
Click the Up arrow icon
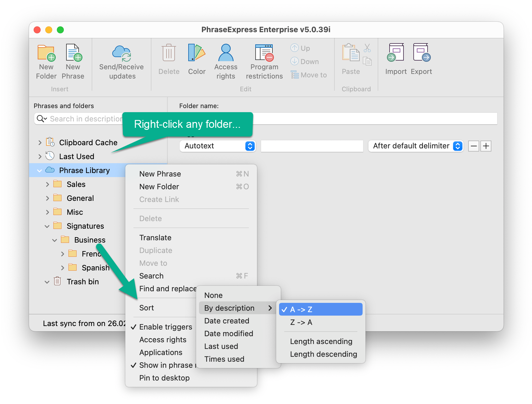tap(294, 48)
